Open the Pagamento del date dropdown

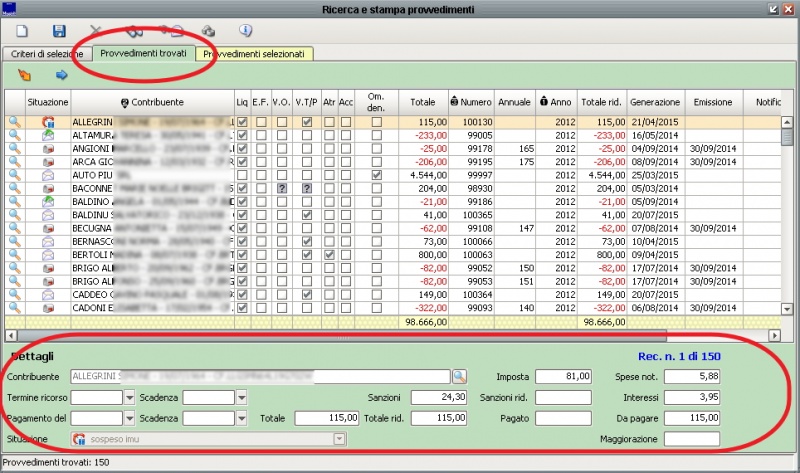[129, 417]
